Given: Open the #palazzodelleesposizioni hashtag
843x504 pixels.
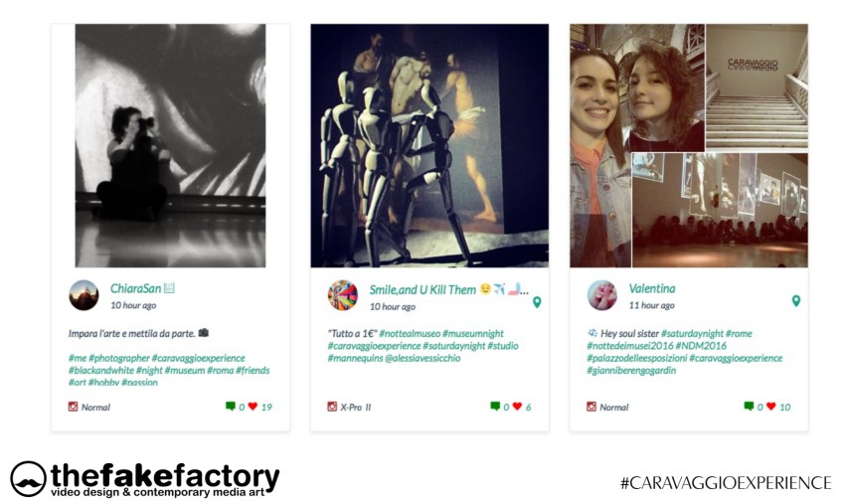Looking at the screenshot, I should (x=636, y=358).
